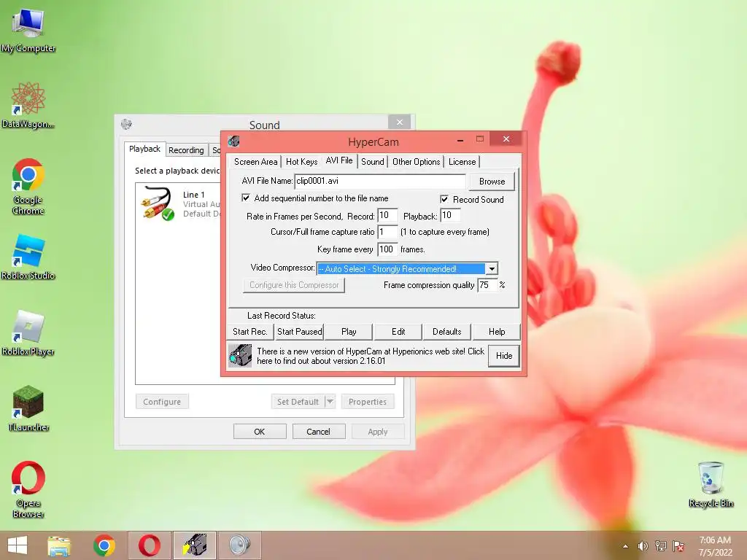Image resolution: width=747 pixels, height=560 pixels.
Task: Click the Sound window title bar icon
Action: (126, 124)
